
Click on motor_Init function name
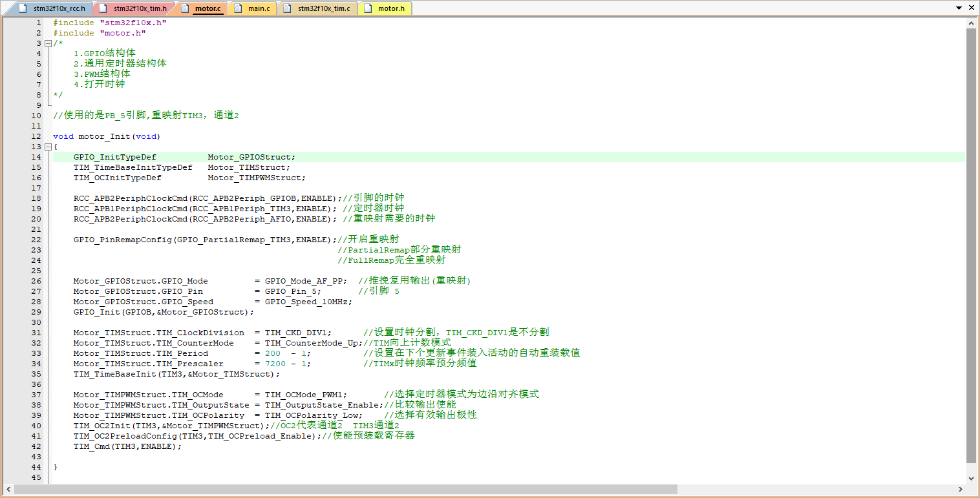coord(104,136)
